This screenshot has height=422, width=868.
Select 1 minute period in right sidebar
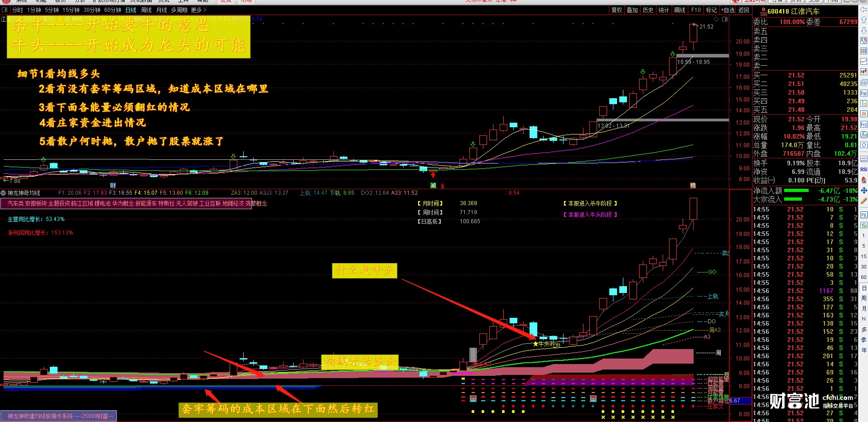point(864,235)
